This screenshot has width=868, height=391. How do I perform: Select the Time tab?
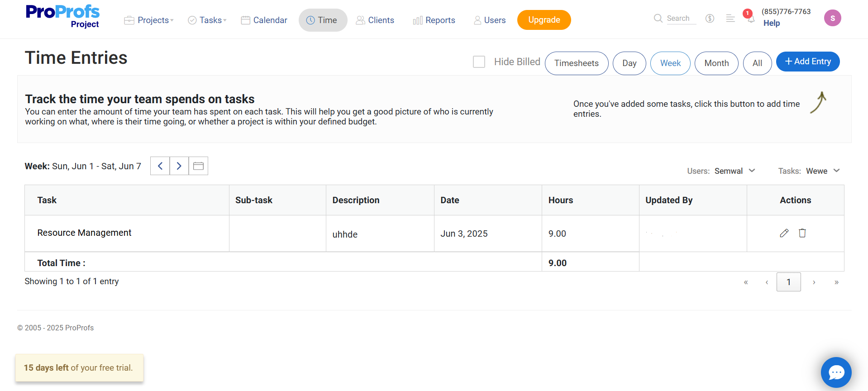click(323, 20)
